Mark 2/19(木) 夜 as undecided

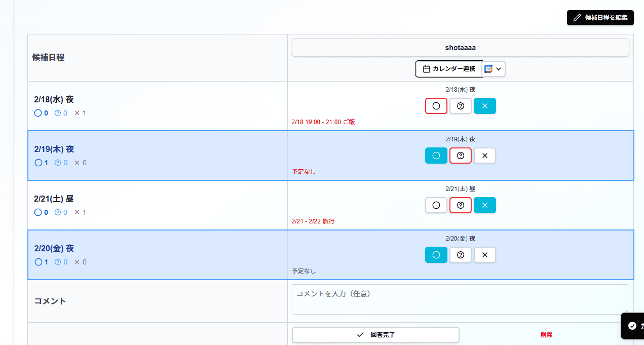pyautogui.click(x=460, y=156)
